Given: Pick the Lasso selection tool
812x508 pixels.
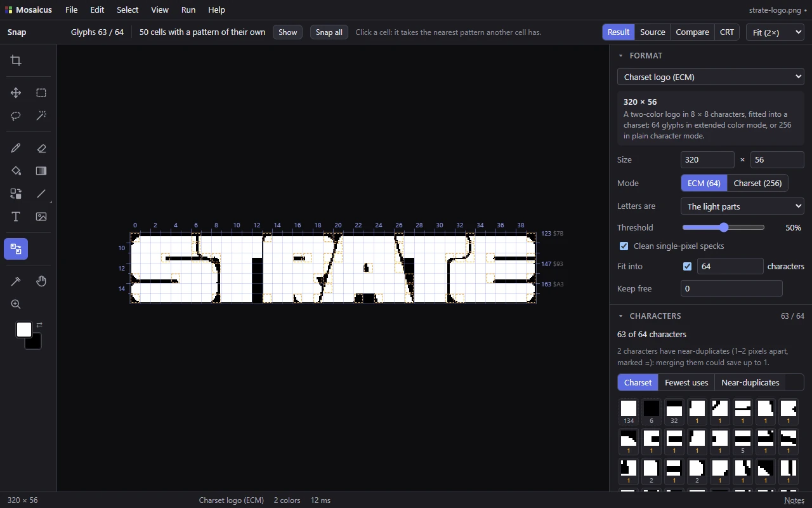Looking at the screenshot, I should [x=16, y=116].
